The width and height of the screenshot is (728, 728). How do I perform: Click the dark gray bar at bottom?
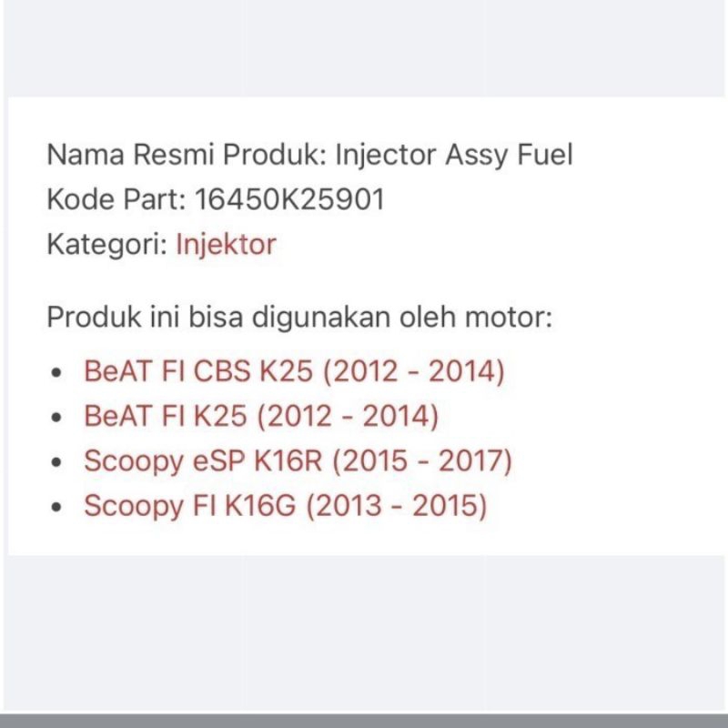coord(364,720)
